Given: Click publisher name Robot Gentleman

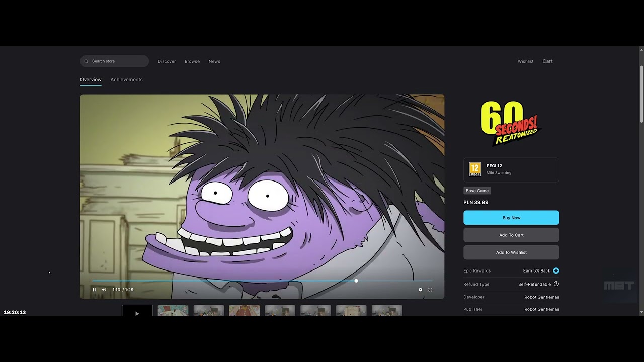Looking at the screenshot, I should [x=542, y=309].
